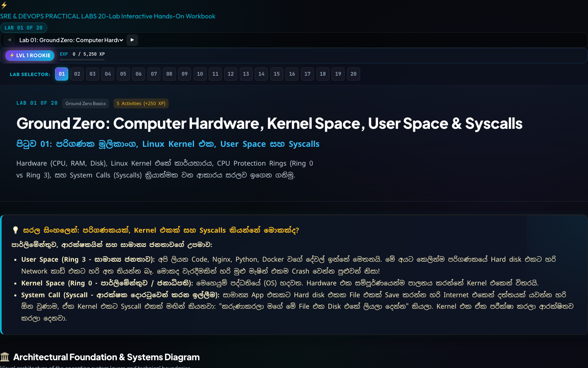The width and height of the screenshot is (588, 368).
Task: Select lab 06 in lab selector
Action: [x=139, y=74]
